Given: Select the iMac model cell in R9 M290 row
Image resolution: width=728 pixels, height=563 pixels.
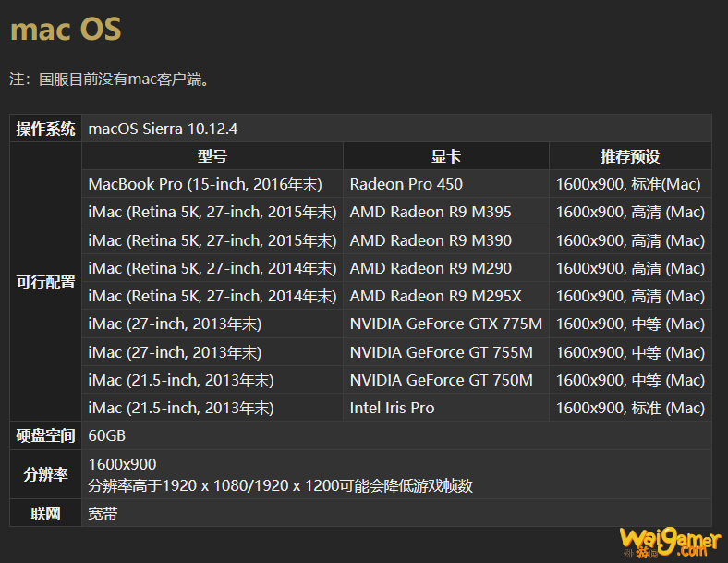Looking at the screenshot, I should [x=212, y=268].
